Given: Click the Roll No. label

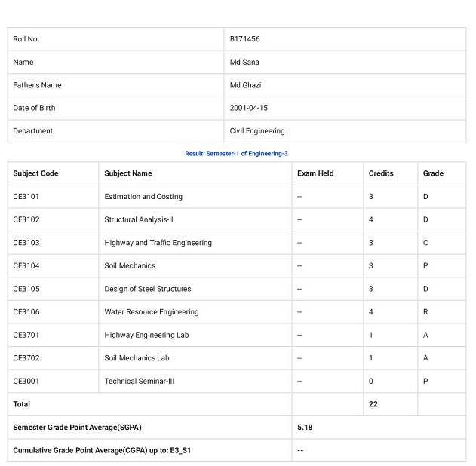Looking at the screenshot, I should [26, 39].
